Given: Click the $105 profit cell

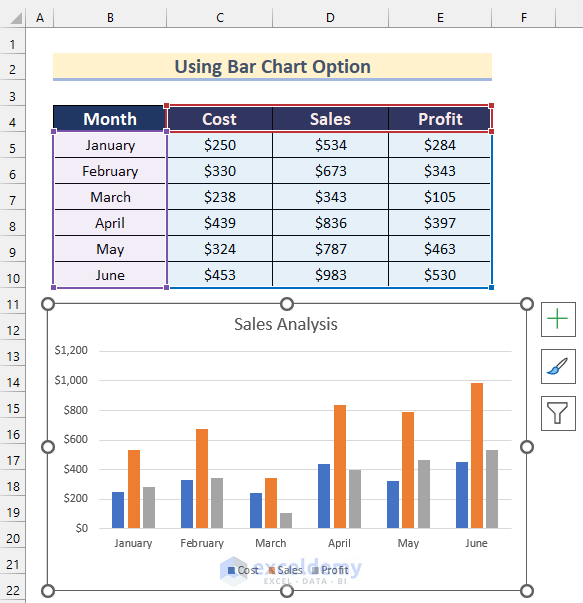Looking at the screenshot, I should pyautogui.click(x=440, y=197).
